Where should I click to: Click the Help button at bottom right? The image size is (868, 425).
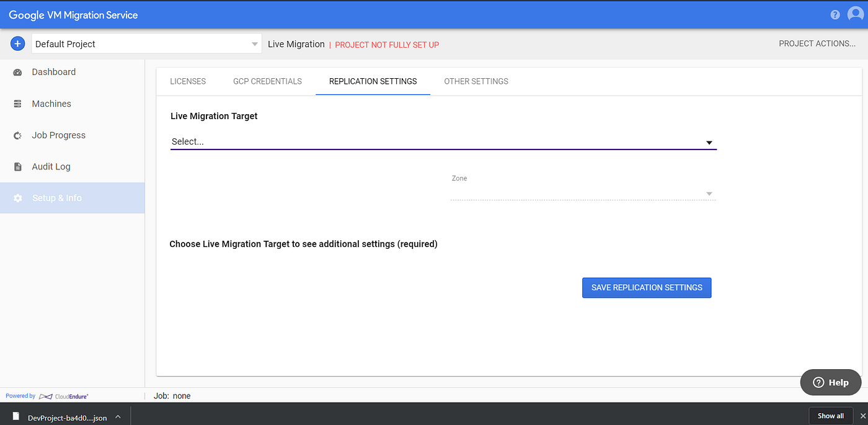[831, 382]
